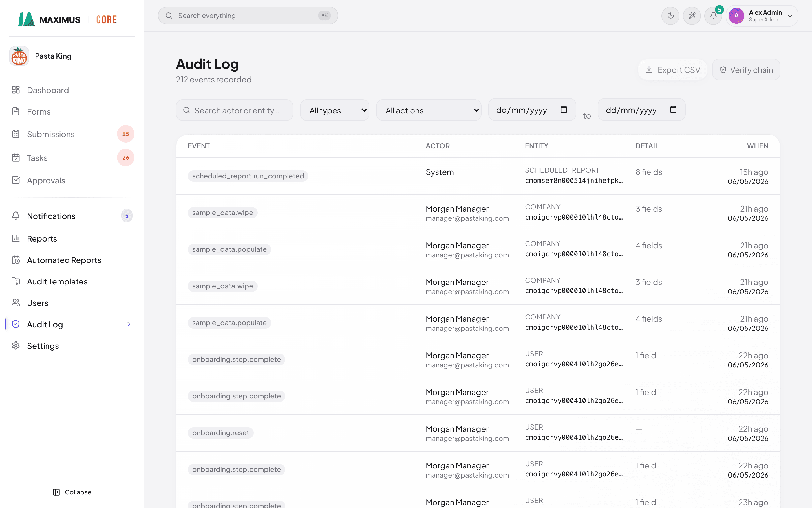This screenshot has height=508, width=812.
Task: Open Dashboard from the sidebar
Action: [72, 90]
